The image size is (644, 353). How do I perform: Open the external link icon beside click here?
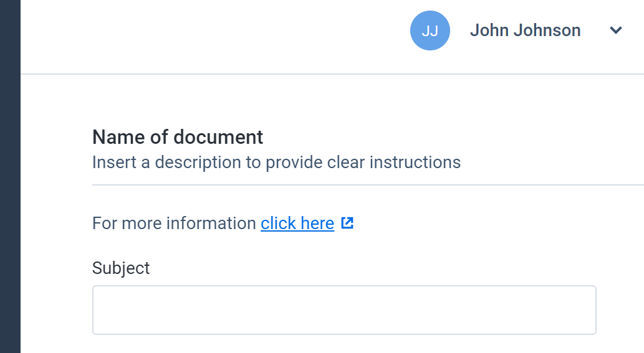[x=347, y=223]
